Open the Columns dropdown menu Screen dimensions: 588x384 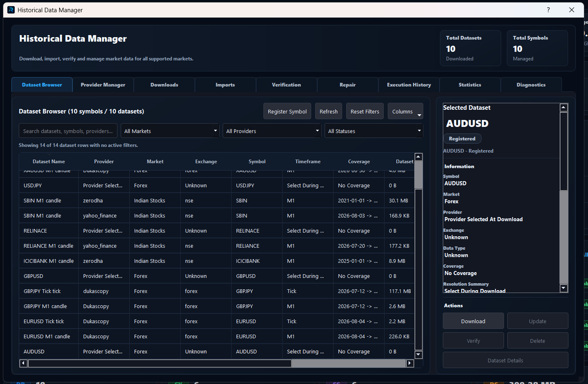(405, 111)
